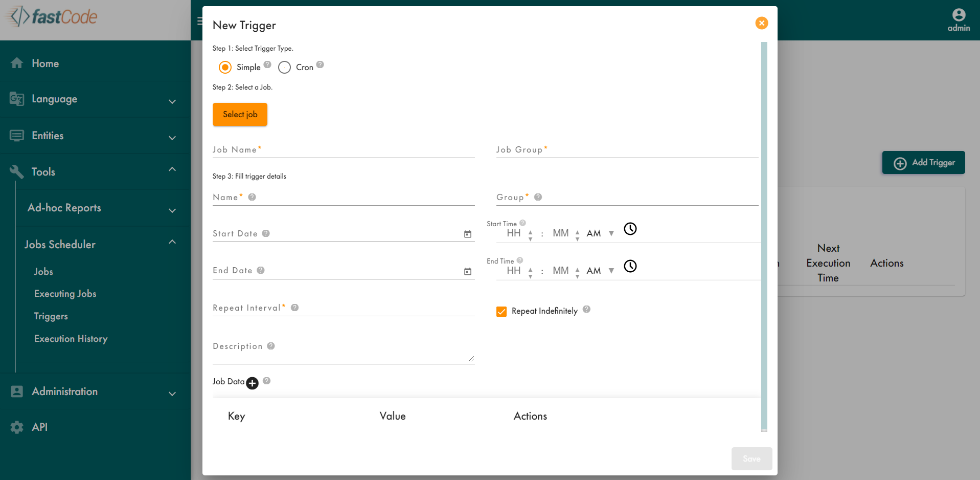This screenshot has height=480, width=980.
Task: Select Simple trigger type
Action: (225, 67)
